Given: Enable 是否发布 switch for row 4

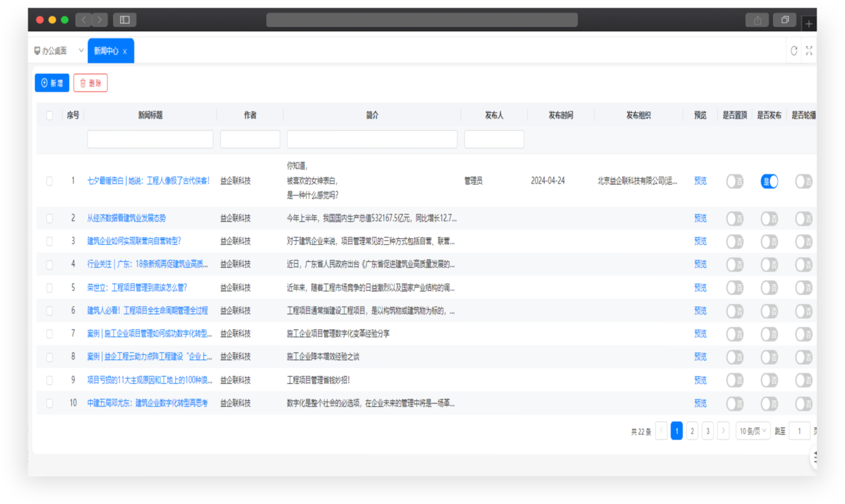Looking at the screenshot, I should pos(770,265).
